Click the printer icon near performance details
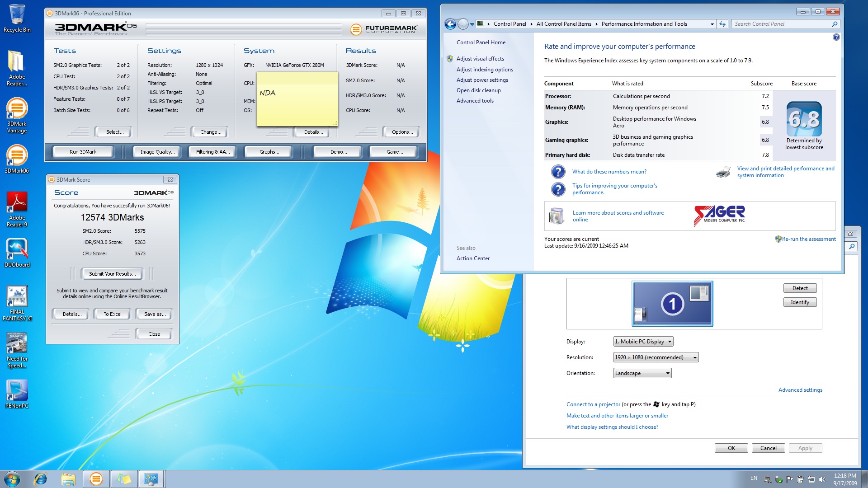 click(723, 172)
